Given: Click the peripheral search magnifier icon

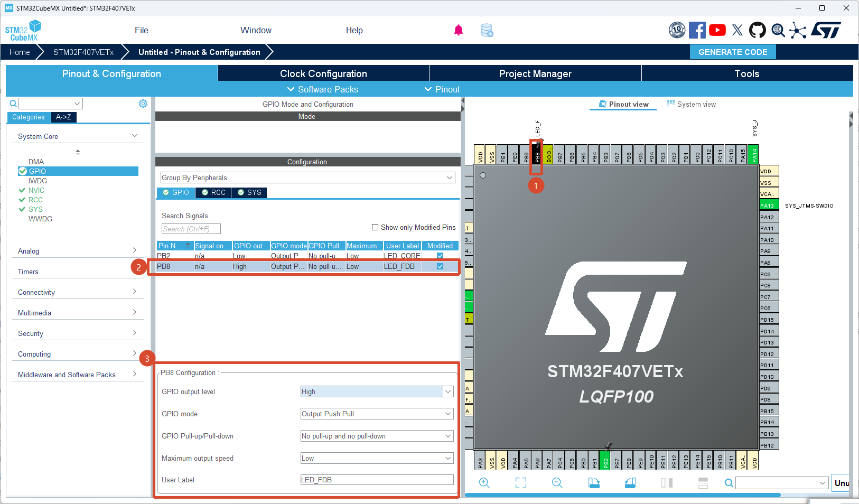Looking at the screenshot, I should coord(13,104).
